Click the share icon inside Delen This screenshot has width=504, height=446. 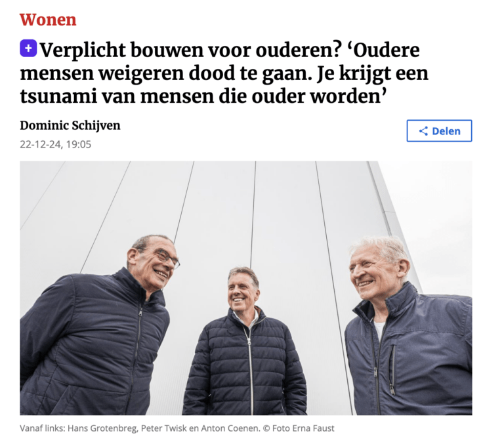(423, 131)
